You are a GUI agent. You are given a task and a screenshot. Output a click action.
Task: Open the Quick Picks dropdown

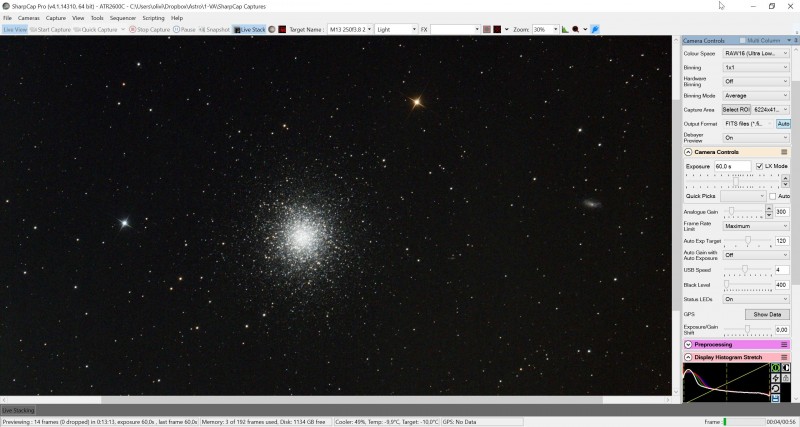pos(743,196)
